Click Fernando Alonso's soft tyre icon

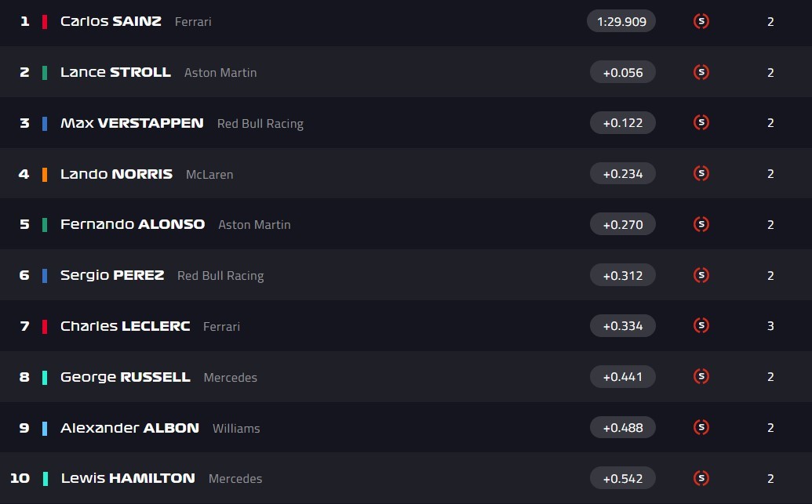click(701, 224)
